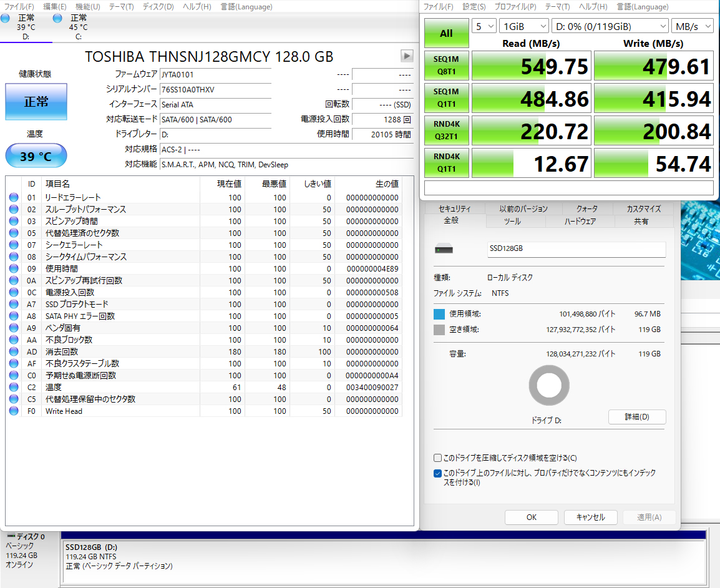
Task: Run all benchmarks with All button
Action: [446, 34]
